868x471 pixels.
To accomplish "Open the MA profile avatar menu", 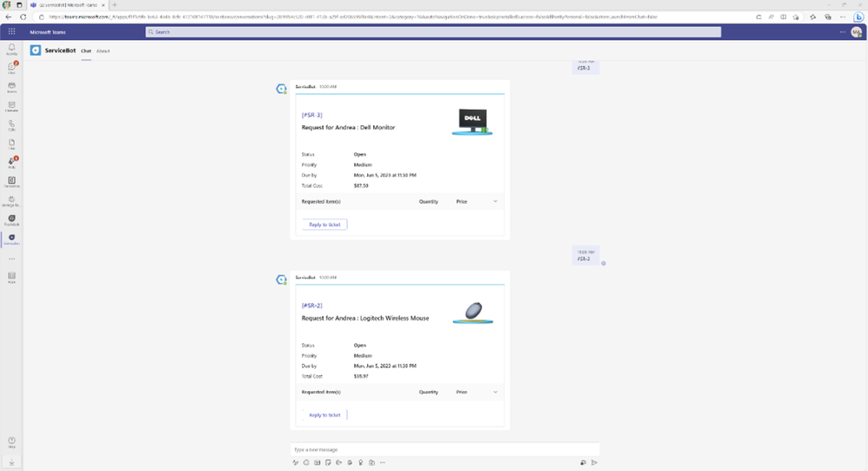I will [857, 32].
